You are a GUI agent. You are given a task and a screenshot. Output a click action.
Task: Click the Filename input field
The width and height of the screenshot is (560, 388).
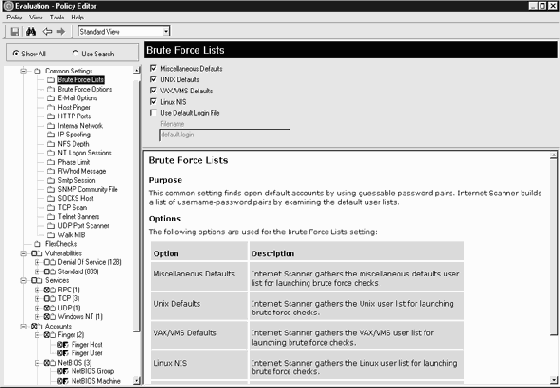point(224,135)
